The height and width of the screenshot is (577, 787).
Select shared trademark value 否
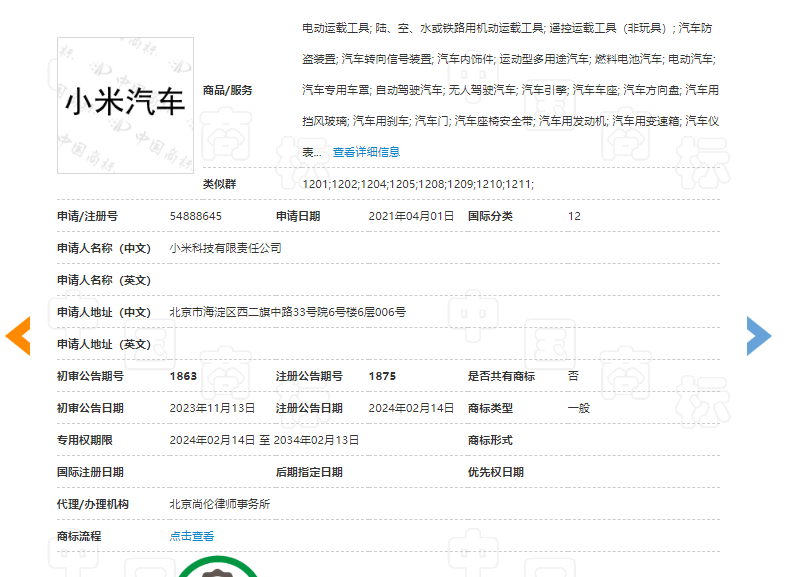click(x=573, y=376)
